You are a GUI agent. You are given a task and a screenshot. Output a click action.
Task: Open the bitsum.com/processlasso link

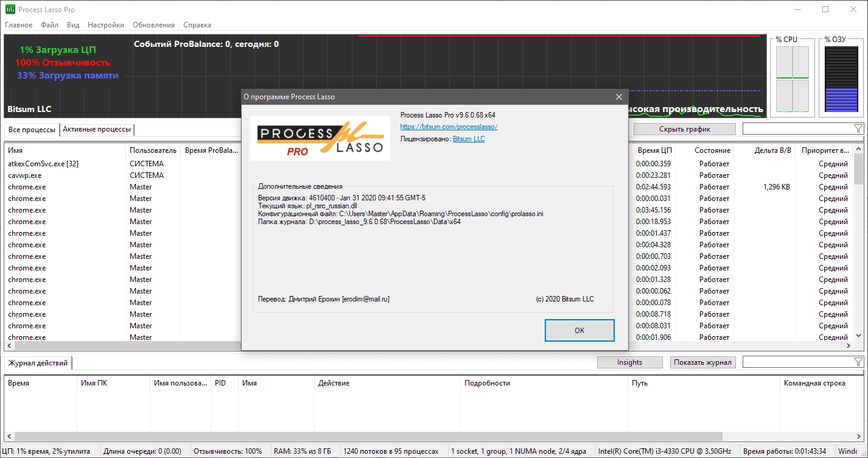tap(449, 127)
